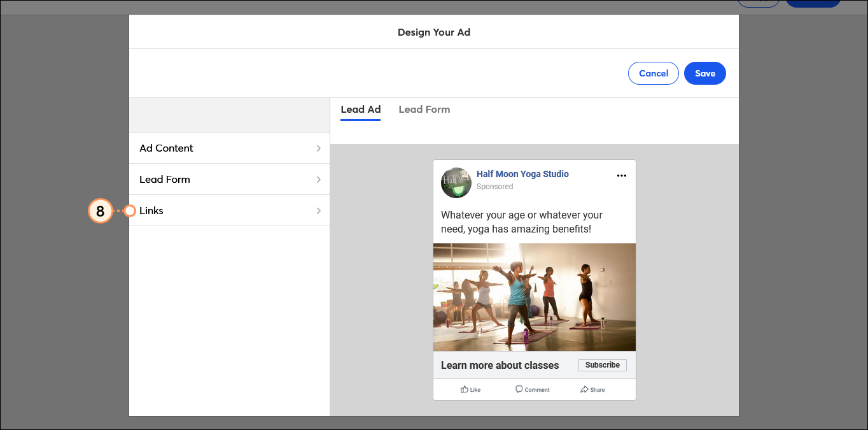Click the ad text about yoga benefits
868x430 pixels.
[x=522, y=222]
